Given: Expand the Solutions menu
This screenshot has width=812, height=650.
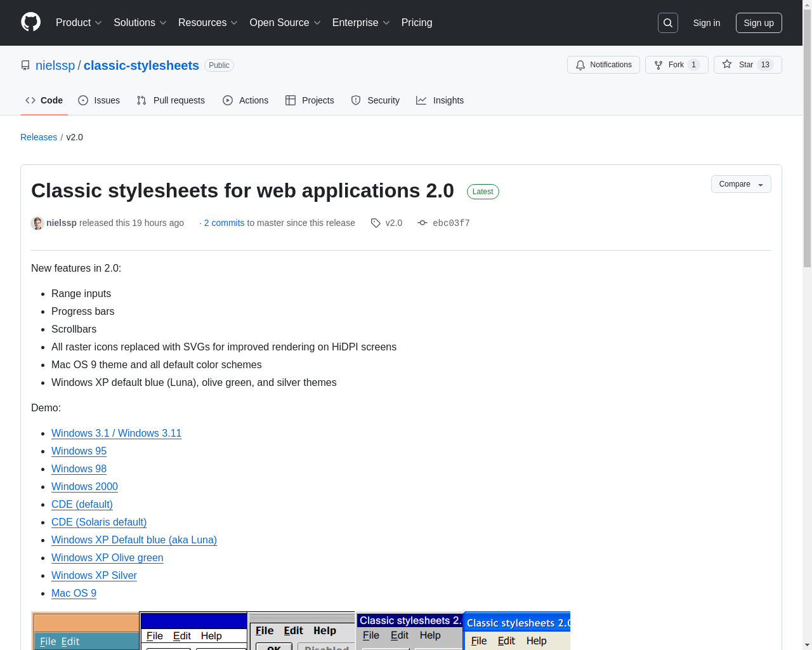Looking at the screenshot, I should (x=140, y=23).
